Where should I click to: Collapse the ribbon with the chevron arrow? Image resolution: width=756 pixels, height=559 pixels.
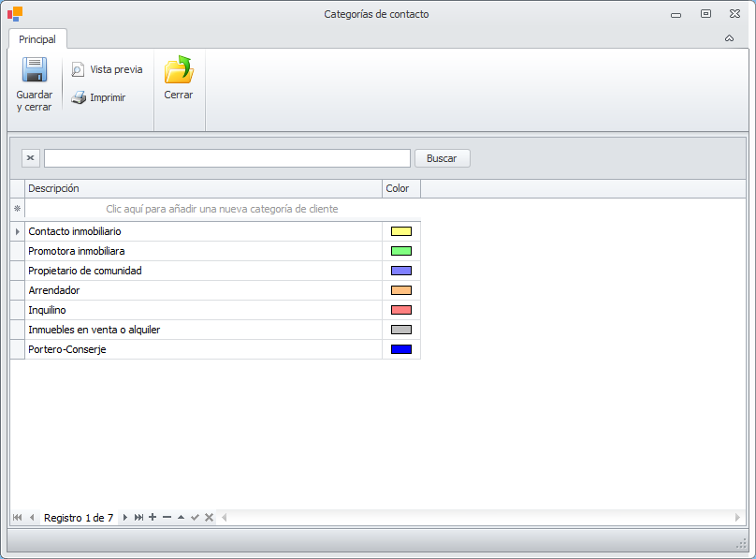[729, 38]
